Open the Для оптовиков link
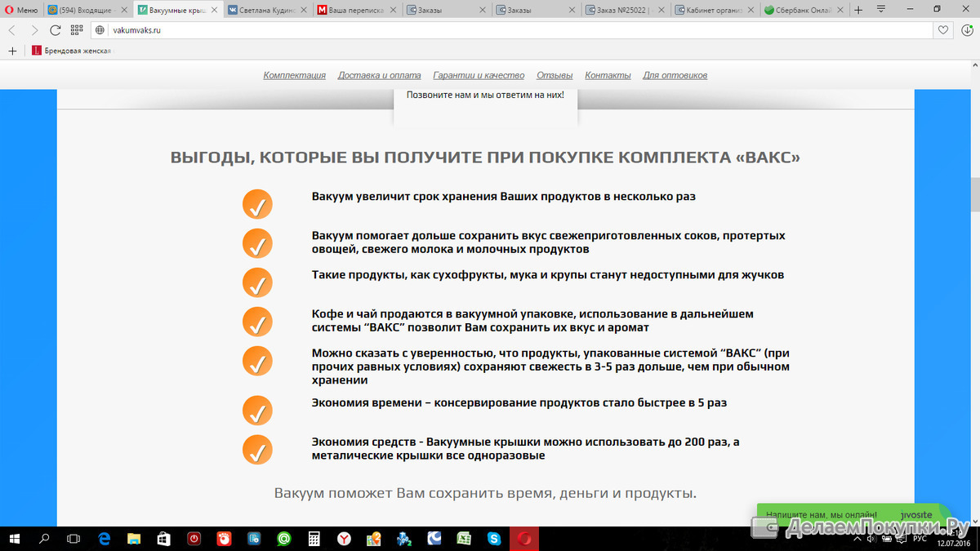Viewport: 980px width, 551px height. coord(675,75)
